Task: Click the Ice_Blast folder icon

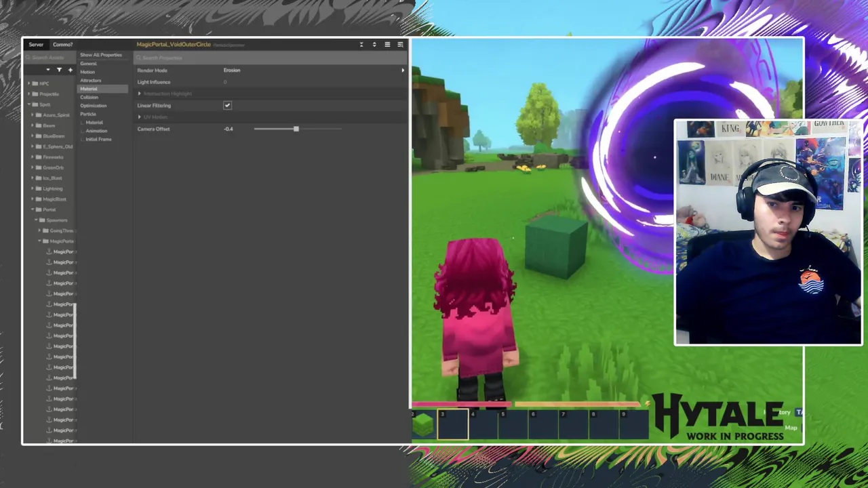Action: tap(39, 178)
